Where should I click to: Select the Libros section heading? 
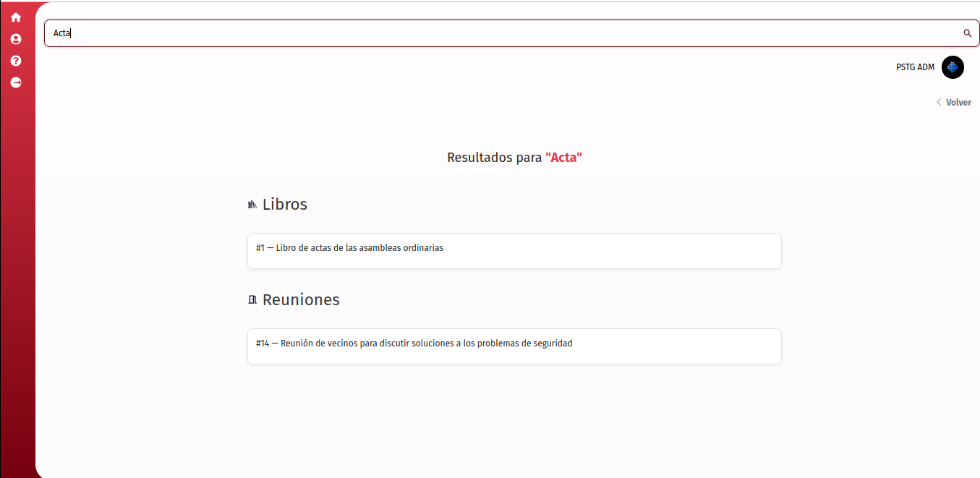[x=285, y=205]
